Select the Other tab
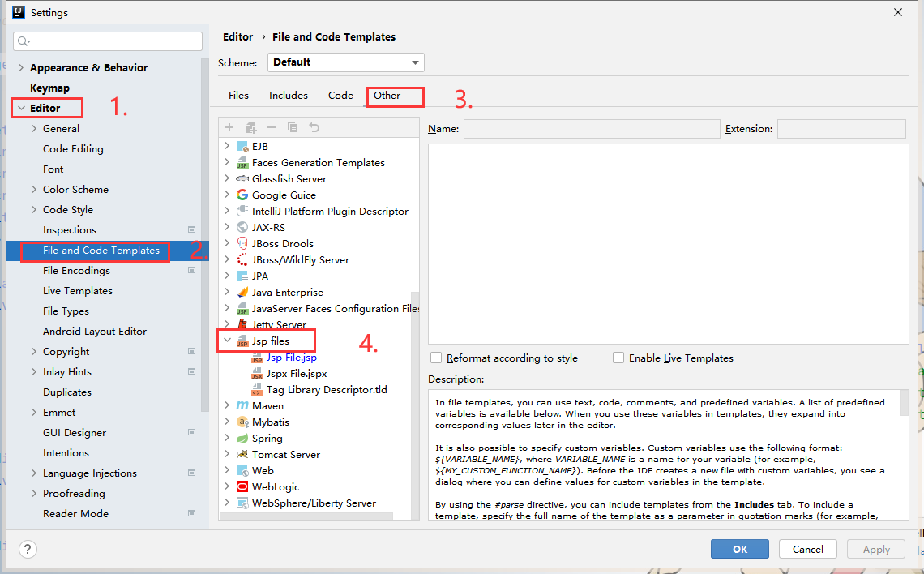The height and width of the screenshot is (574, 924). pyautogui.click(x=387, y=96)
